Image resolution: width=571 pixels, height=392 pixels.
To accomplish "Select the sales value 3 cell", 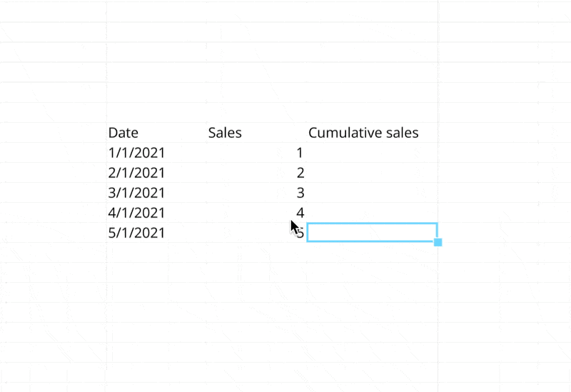I will coord(300,193).
